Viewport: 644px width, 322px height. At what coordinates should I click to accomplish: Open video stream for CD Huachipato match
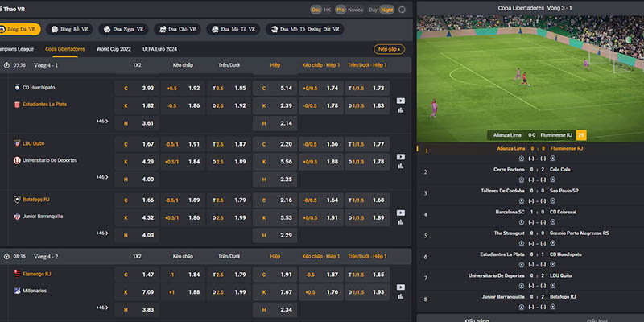tap(401, 101)
